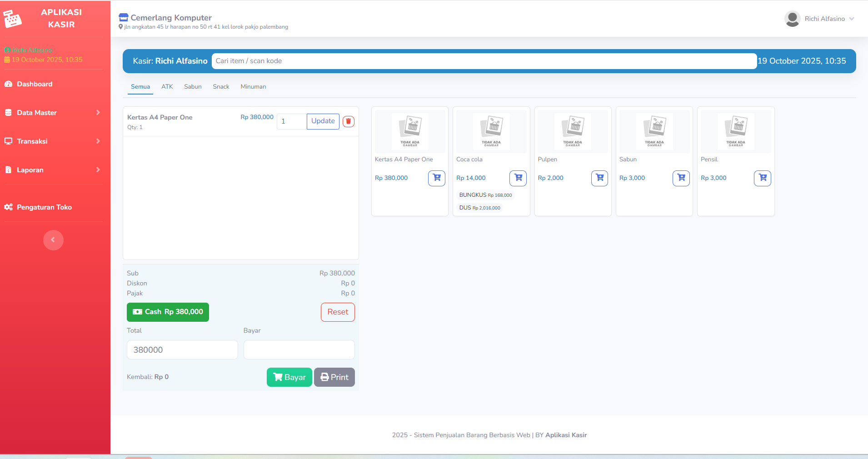Click the Aplikasi Kasir logo icon
Image resolution: width=868 pixels, height=459 pixels.
tap(13, 19)
